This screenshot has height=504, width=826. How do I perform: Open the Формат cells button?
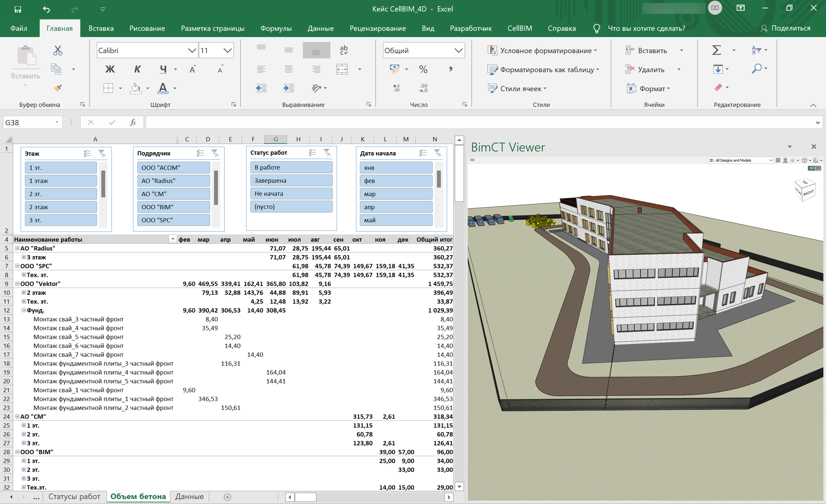pos(648,88)
